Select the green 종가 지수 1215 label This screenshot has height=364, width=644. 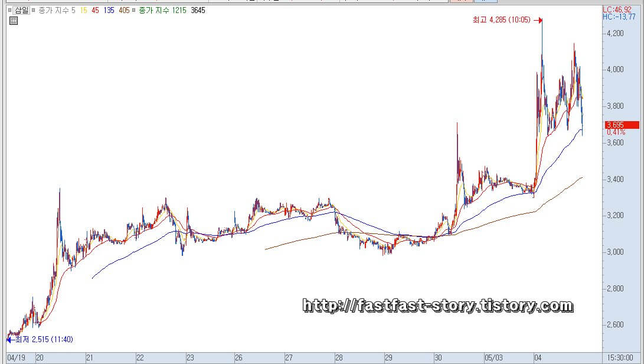point(162,10)
